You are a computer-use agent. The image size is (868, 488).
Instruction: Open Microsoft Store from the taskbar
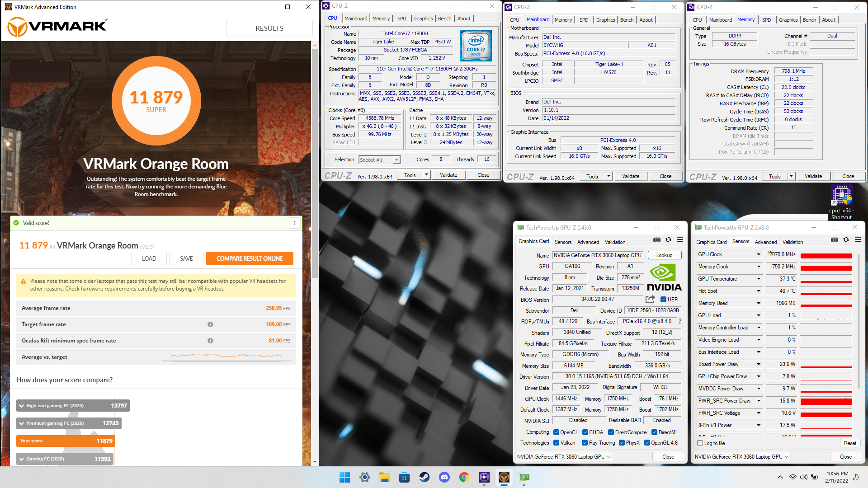[404, 477]
